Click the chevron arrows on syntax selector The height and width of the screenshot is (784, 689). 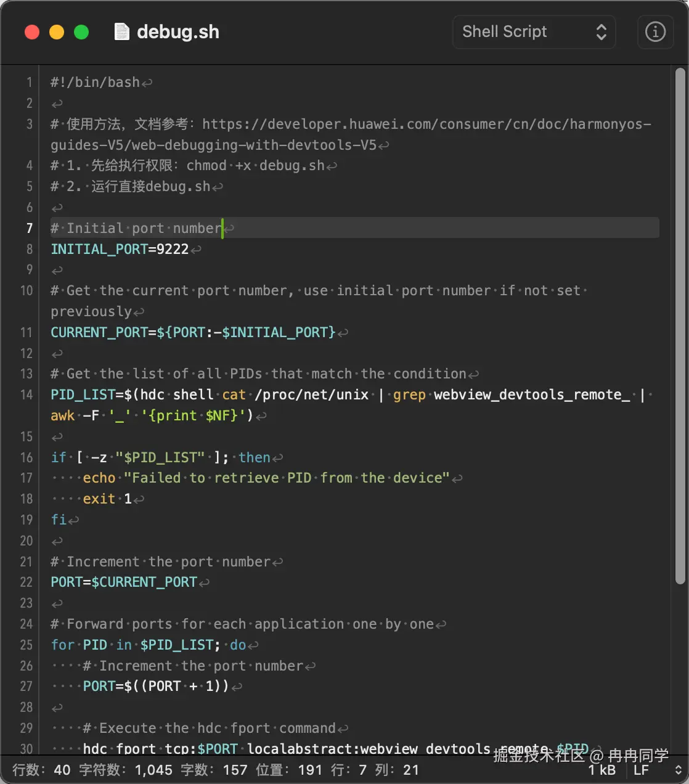[x=601, y=32]
